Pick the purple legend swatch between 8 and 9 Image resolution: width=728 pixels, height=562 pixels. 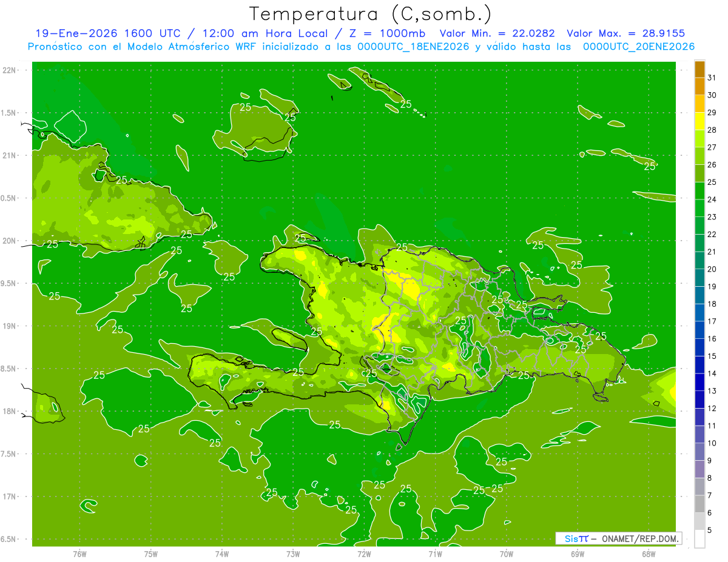pyautogui.click(x=699, y=469)
